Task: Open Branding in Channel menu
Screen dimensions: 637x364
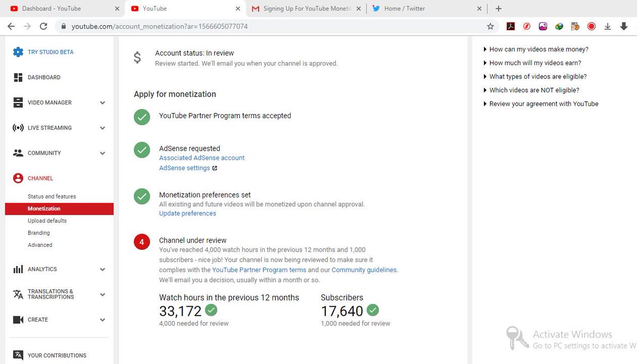Action: tap(39, 233)
